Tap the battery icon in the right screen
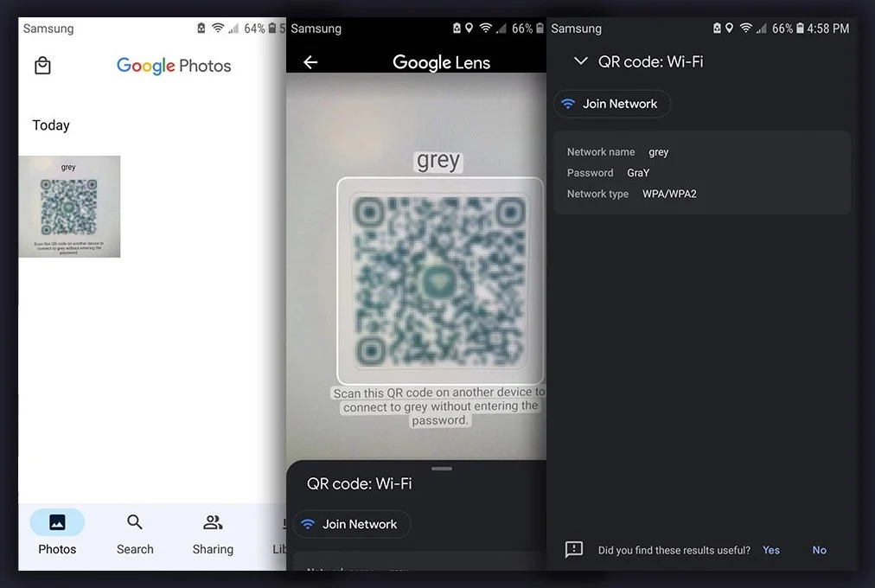This screenshot has width=875, height=588. 801,28
